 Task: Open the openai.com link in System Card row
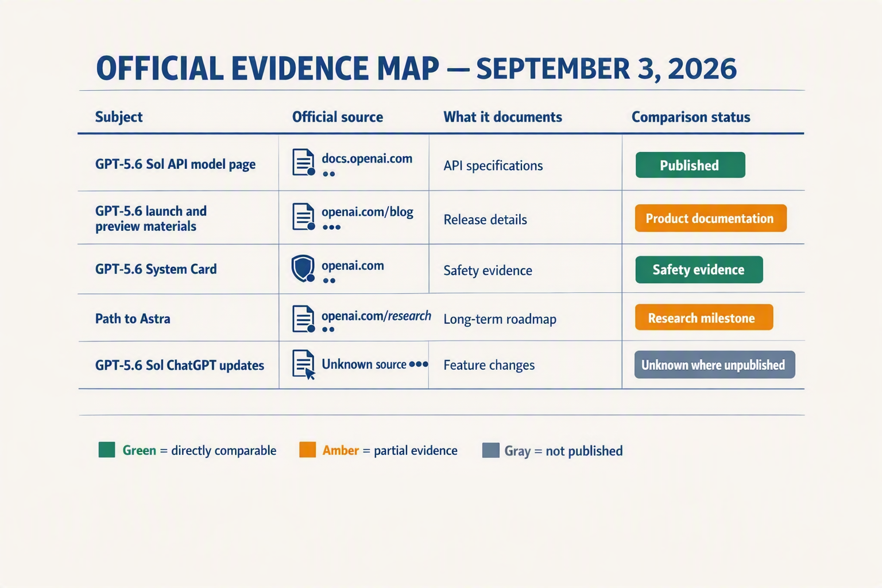[x=353, y=265]
